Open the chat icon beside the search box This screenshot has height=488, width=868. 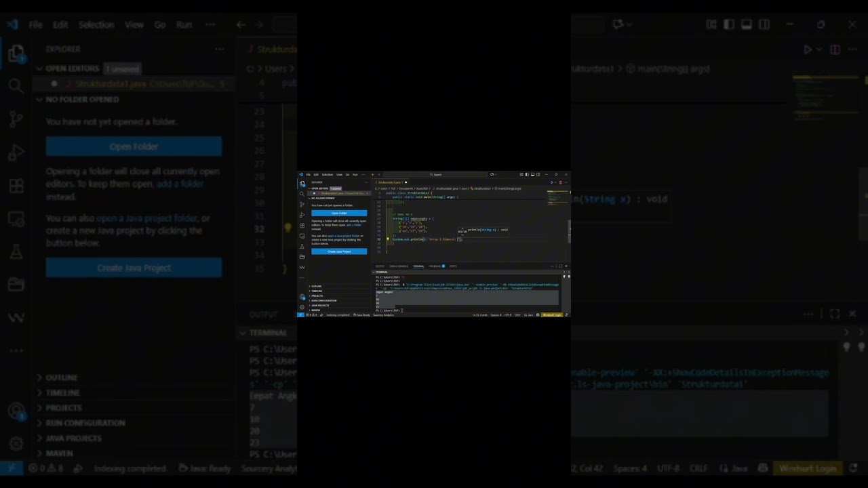492,175
